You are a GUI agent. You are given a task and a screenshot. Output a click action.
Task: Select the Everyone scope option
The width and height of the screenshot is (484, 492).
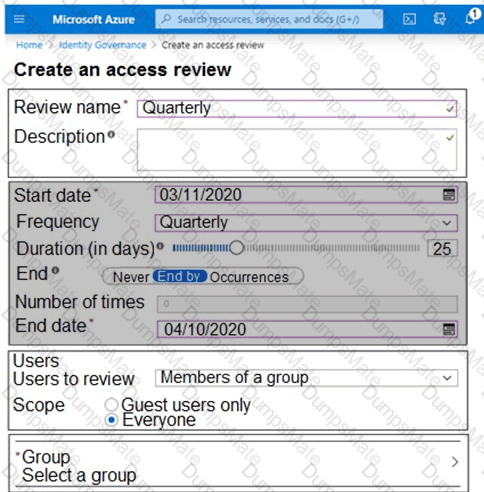(x=111, y=420)
